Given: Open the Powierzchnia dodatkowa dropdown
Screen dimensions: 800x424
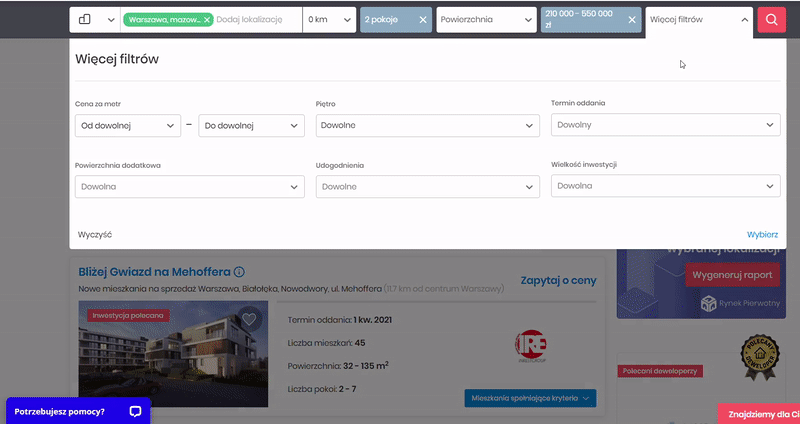Looking at the screenshot, I should pos(190,187).
